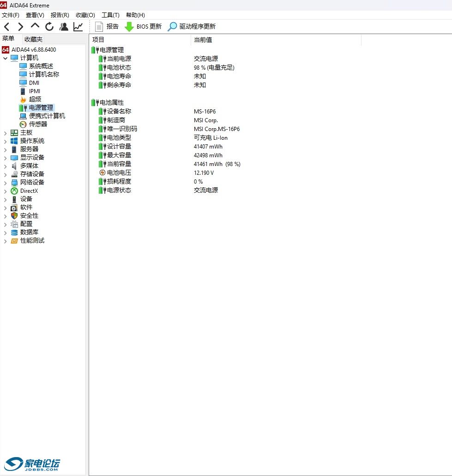Viewport: 452px width, 476px height.
Task: Open the 报告(R) menu
Action: [60, 15]
